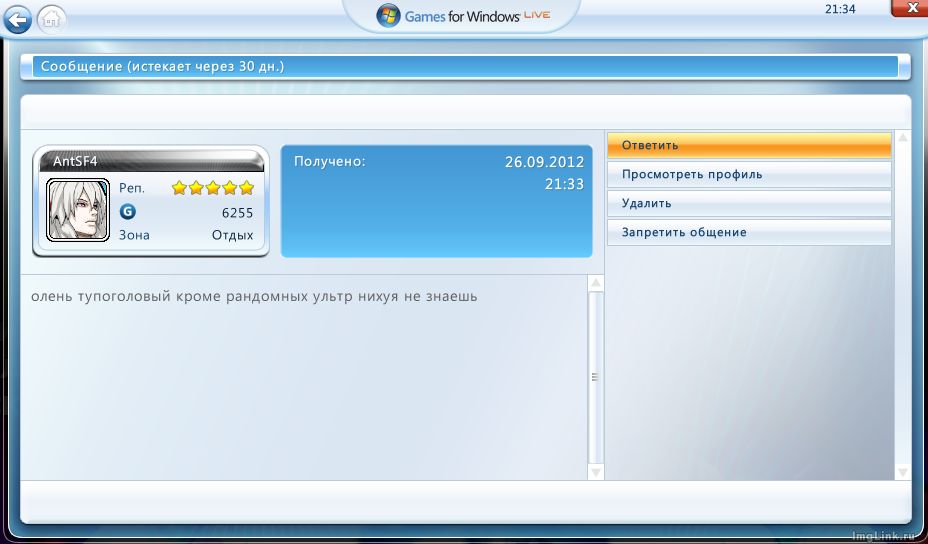Click the Сообщение header title bar
Image resolution: width=928 pixels, height=544 pixels.
[465, 67]
